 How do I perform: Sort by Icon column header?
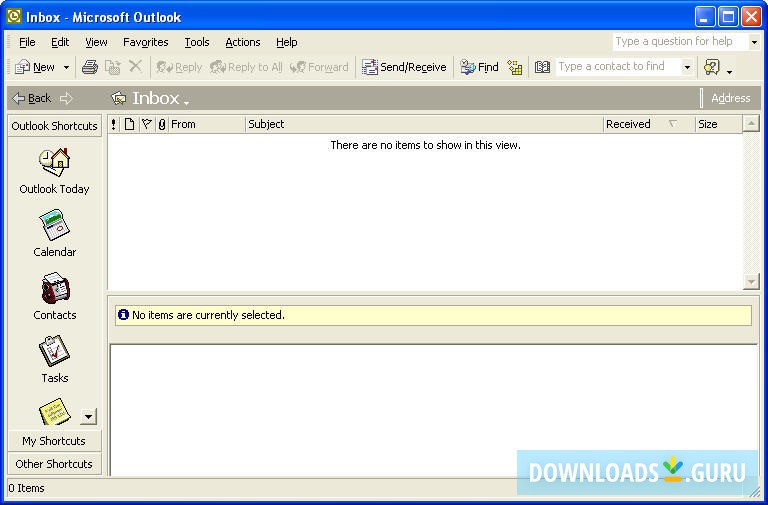pos(129,124)
